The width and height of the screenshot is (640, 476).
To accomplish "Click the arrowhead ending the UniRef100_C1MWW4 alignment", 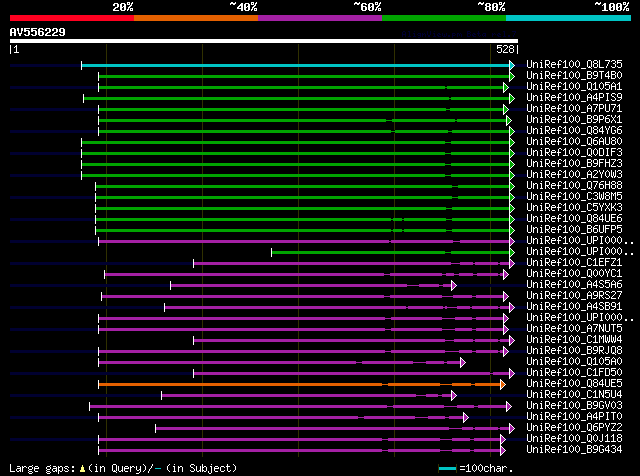I will coord(512,340).
